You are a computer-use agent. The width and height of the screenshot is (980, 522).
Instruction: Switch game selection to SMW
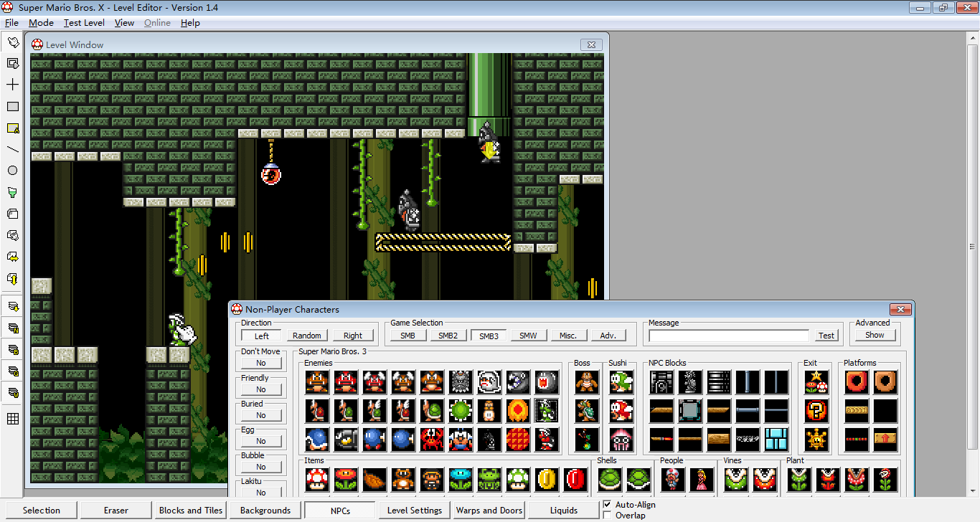528,336
